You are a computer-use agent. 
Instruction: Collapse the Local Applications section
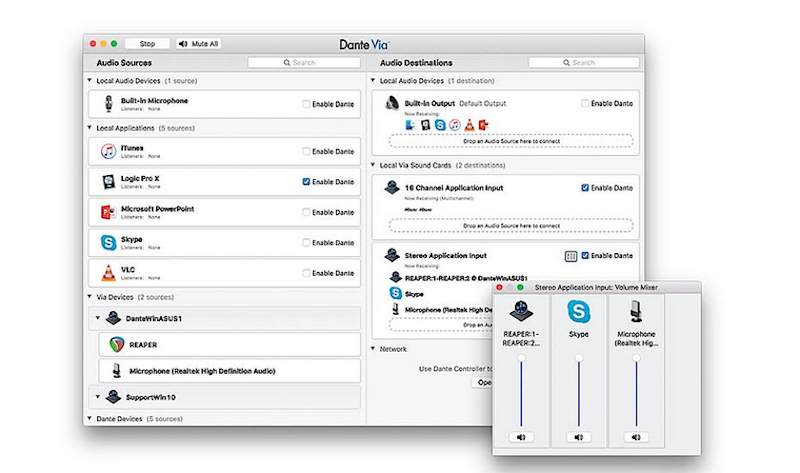(90, 128)
